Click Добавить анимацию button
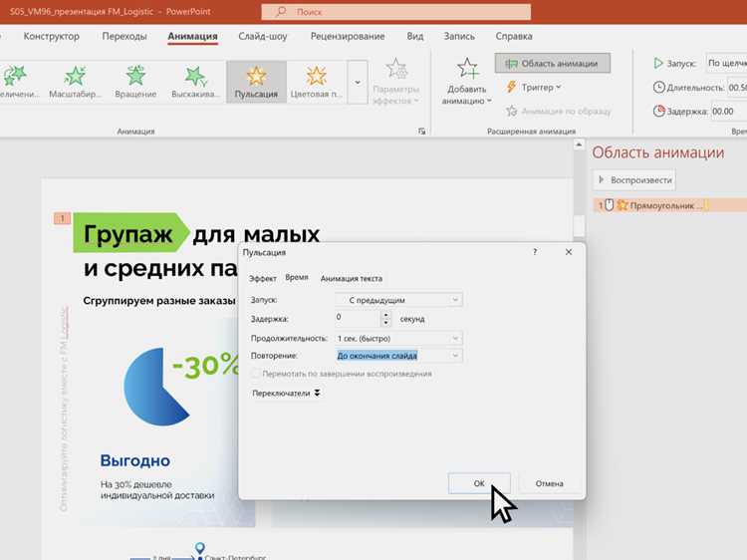Image resolution: width=747 pixels, height=560 pixels. tap(466, 82)
